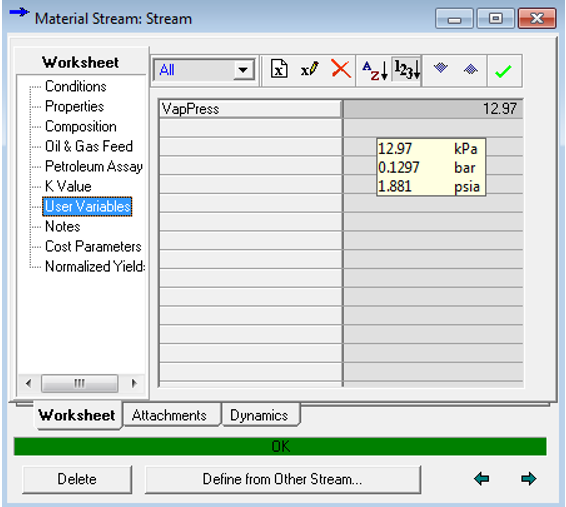Click the tree scrollbar left arrow
The width and height of the screenshot is (566, 507).
[29, 383]
